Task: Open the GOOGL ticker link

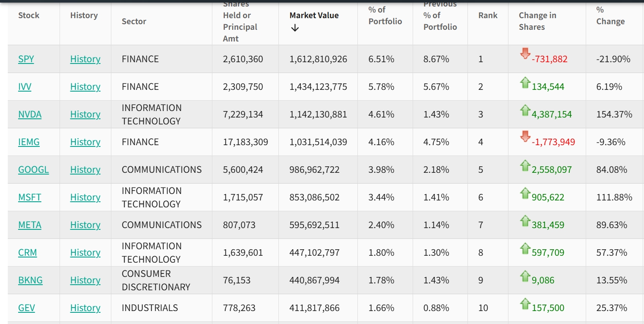Action: coord(33,170)
